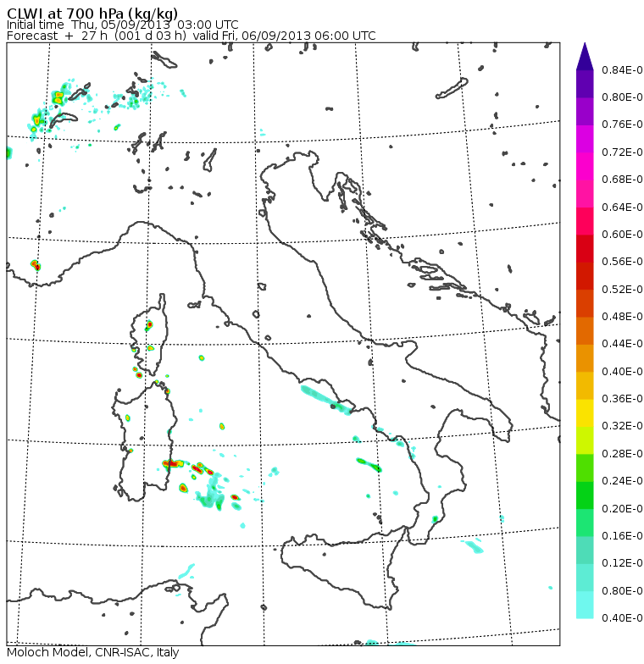Pick the bright green band between 0.24E-0 and 0.28E-0

(x=585, y=468)
